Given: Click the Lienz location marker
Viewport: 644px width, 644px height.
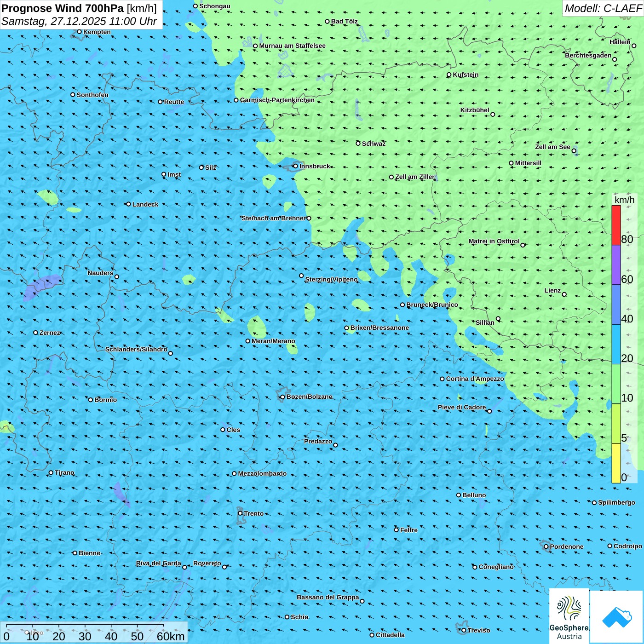Looking at the screenshot, I should pos(564,294).
